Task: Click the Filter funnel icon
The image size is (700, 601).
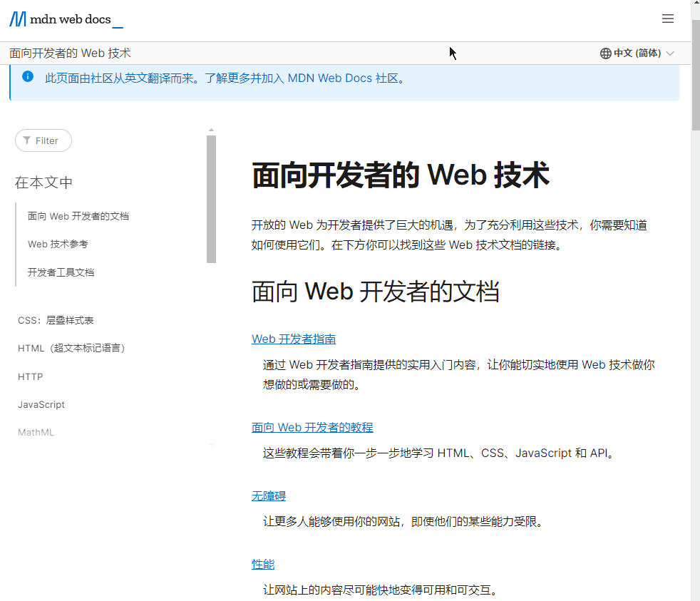Action: tap(27, 140)
